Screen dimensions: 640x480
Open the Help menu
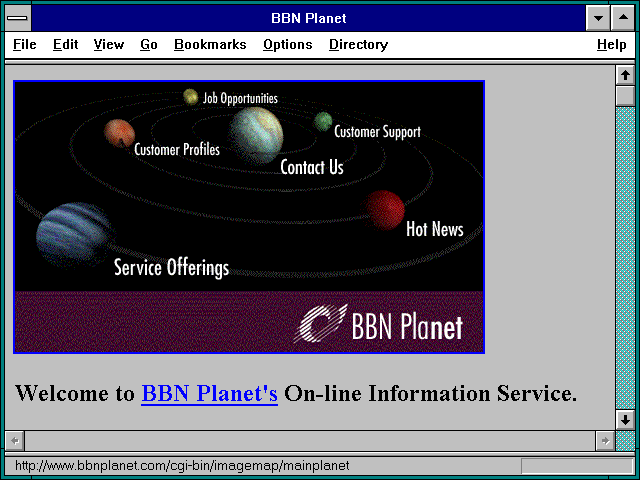611,44
